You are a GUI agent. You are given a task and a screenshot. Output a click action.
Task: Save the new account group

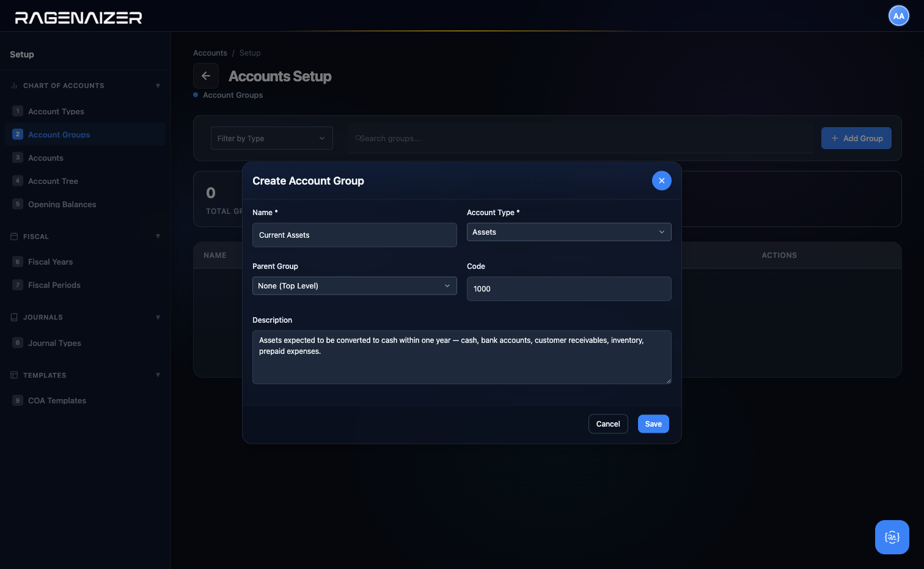(x=653, y=424)
